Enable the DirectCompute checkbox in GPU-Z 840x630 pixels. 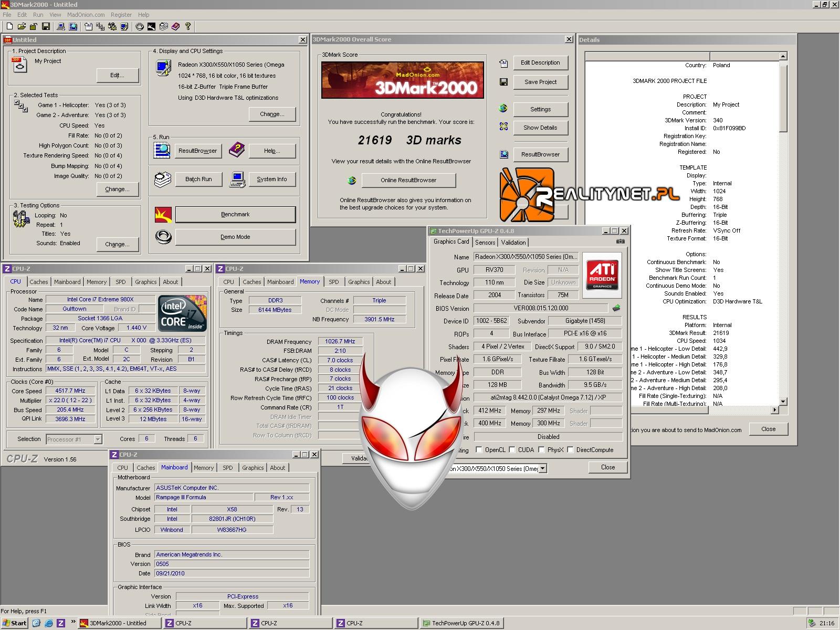(x=570, y=450)
